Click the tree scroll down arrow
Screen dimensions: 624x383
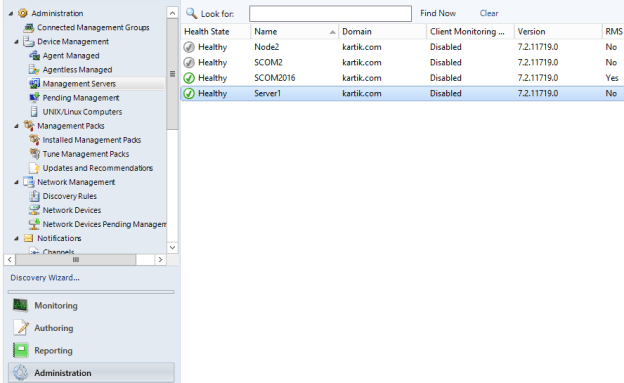172,247
